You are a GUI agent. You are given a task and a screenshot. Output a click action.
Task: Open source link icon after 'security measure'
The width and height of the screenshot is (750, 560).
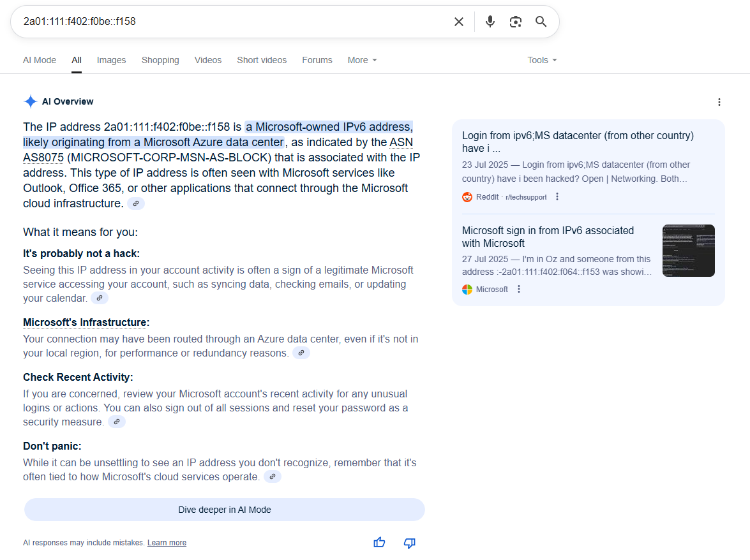point(117,422)
